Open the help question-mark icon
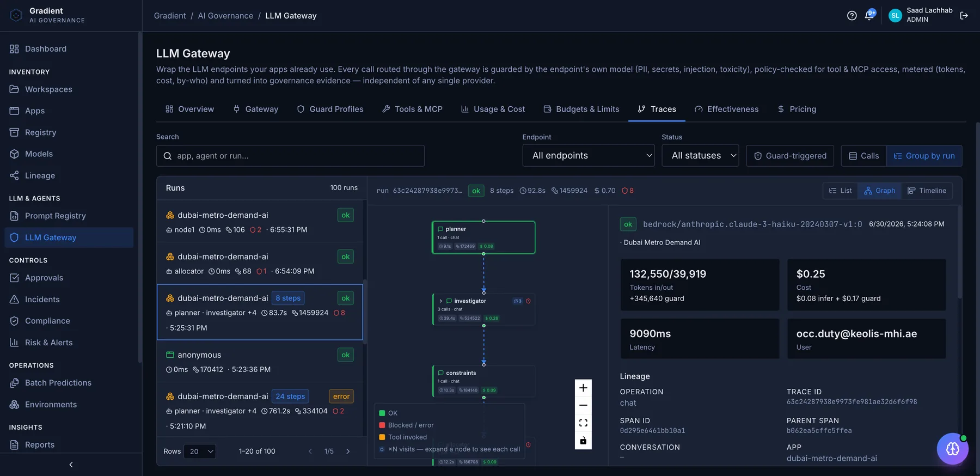Image resolution: width=980 pixels, height=476 pixels. click(852, 16)
